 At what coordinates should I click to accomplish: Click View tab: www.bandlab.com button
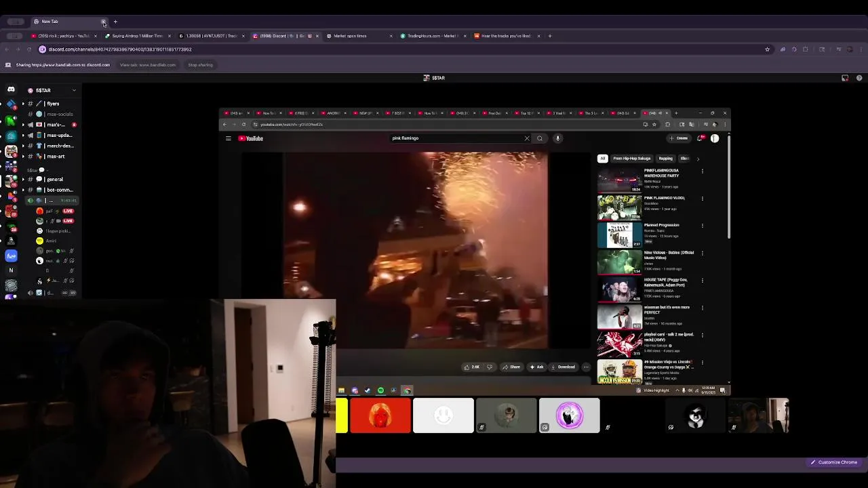pyautogui.click(x=148, y=65)
